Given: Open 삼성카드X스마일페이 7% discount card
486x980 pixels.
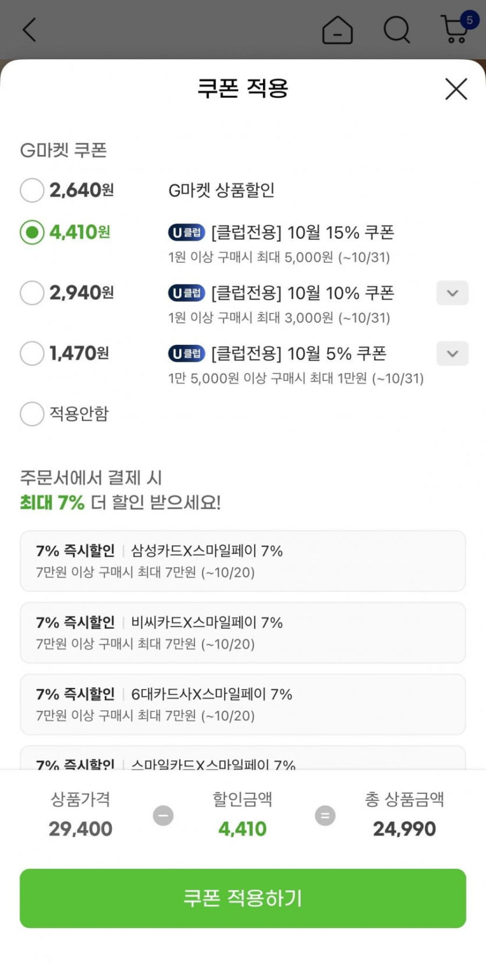Looking at the screenshot, I should pyautogui.click(x=243, y=561).
